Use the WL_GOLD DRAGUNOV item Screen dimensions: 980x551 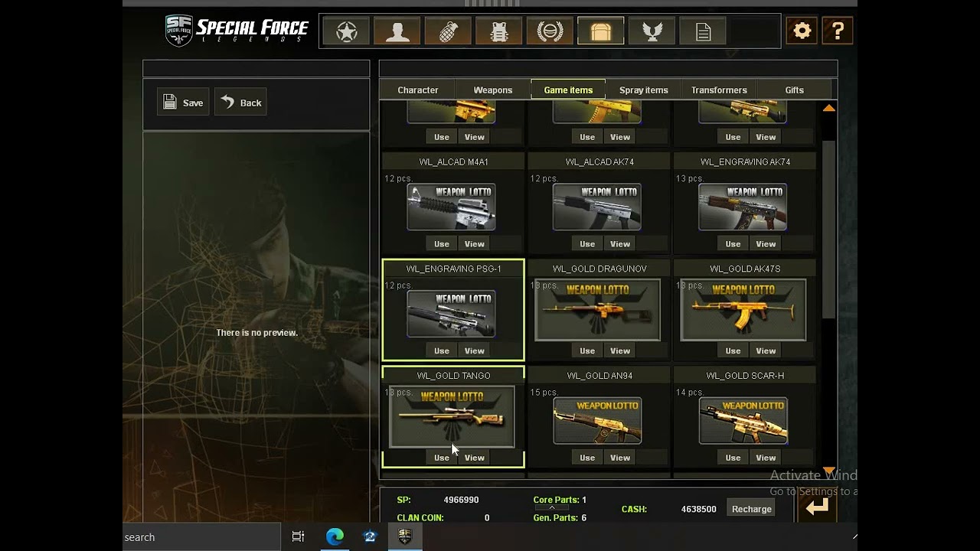(587, 350)
